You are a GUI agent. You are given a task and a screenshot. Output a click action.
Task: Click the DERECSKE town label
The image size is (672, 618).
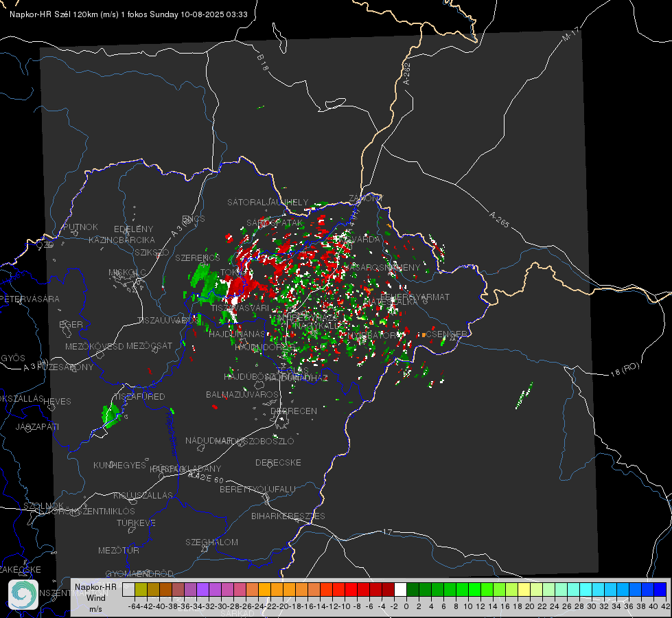[278, 463]
